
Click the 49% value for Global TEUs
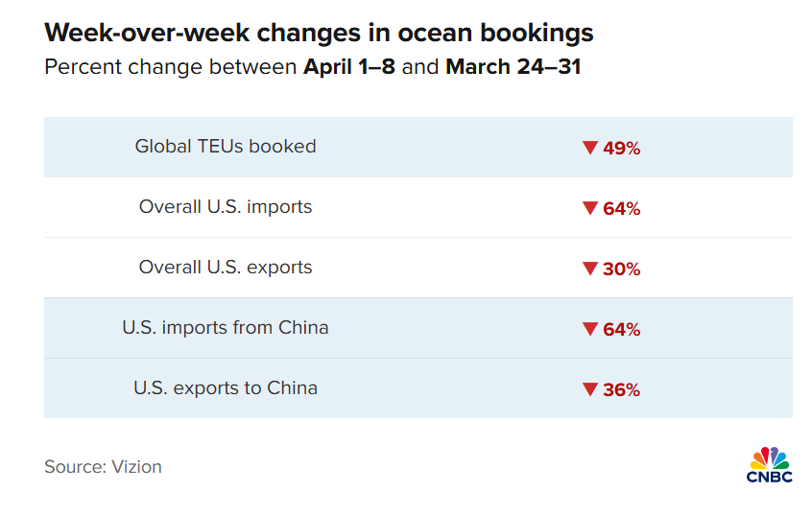[x=622, y=148]
